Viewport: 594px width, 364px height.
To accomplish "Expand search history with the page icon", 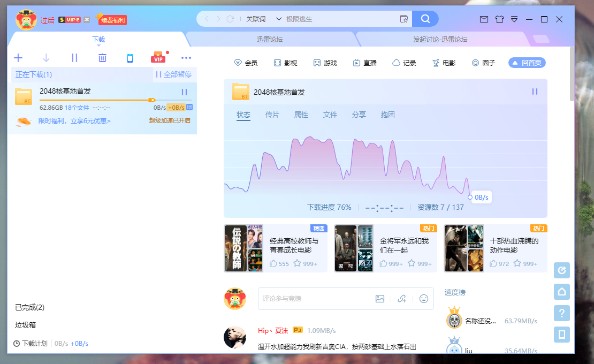I will 404,18.
